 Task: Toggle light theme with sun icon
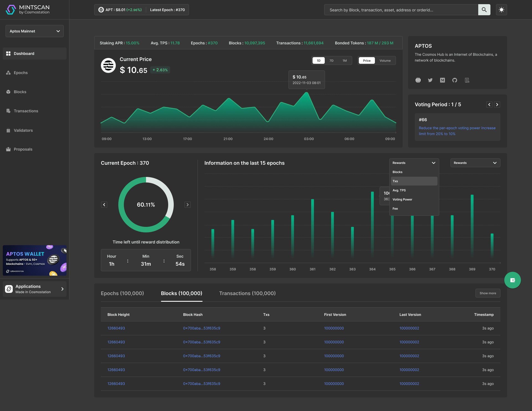click(501, 10)
